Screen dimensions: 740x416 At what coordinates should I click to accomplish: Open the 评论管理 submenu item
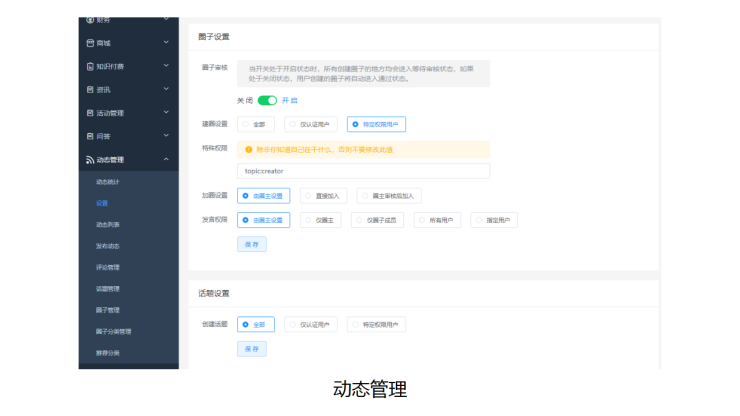coord(108,267)
